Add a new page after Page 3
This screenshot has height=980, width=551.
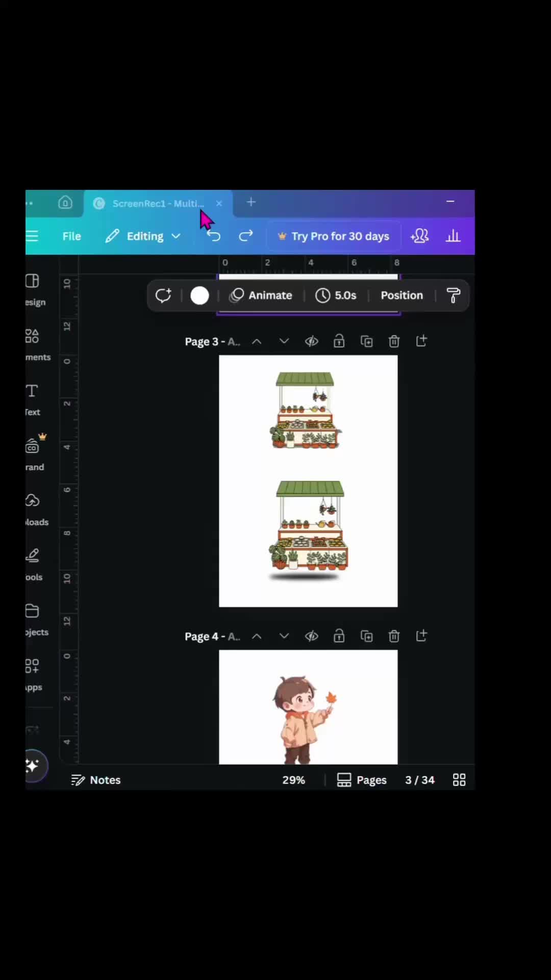pos(421,341)
